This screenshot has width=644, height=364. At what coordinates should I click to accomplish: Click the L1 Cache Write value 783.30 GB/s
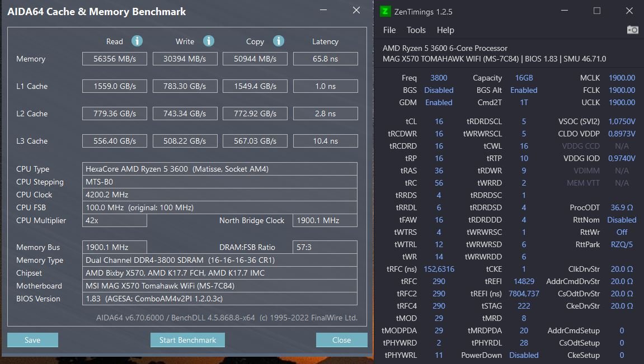pyautogui.click(x=185, y=86)
